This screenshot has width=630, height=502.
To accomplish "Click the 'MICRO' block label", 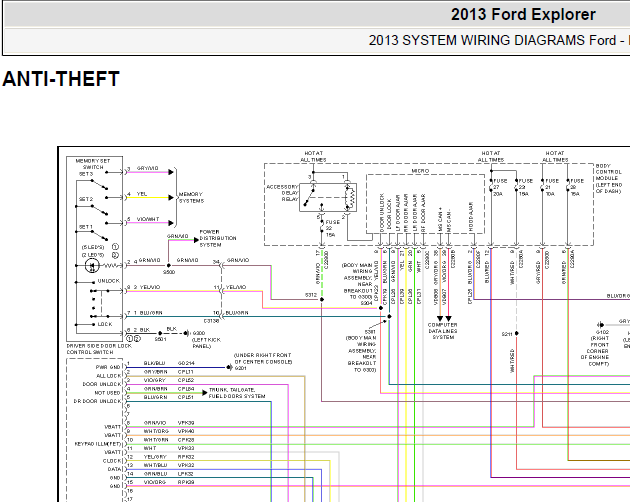I will tap(420, 171).
